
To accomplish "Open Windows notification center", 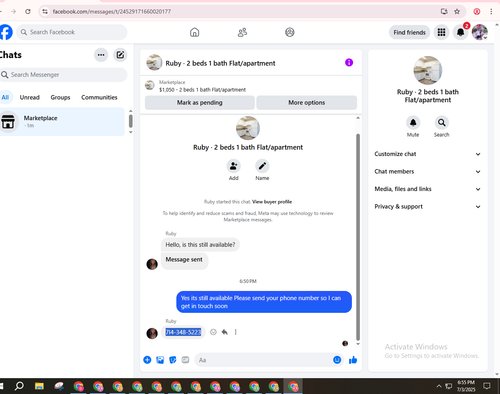I will pyautogui.click(x=487, y=386).
